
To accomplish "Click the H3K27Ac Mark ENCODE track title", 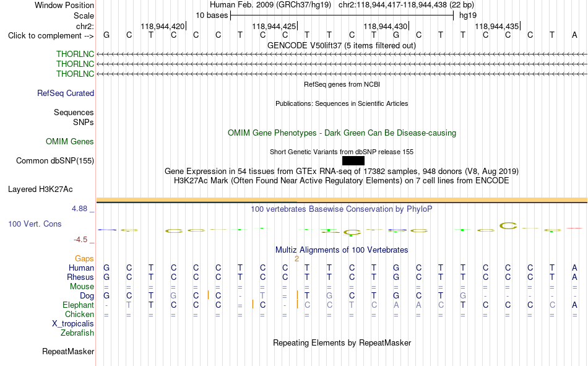I will (342, 181).
